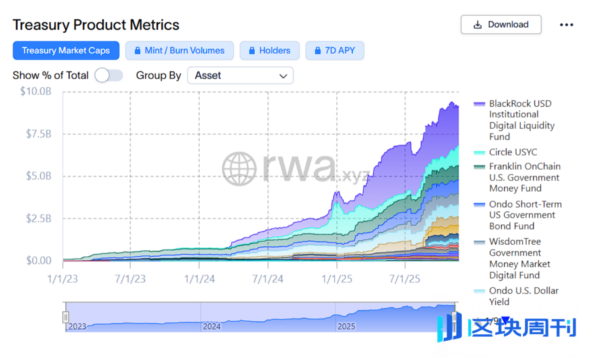
Task: Switch to Mint / Burn Volumes tab
Action: click(179, 51)
